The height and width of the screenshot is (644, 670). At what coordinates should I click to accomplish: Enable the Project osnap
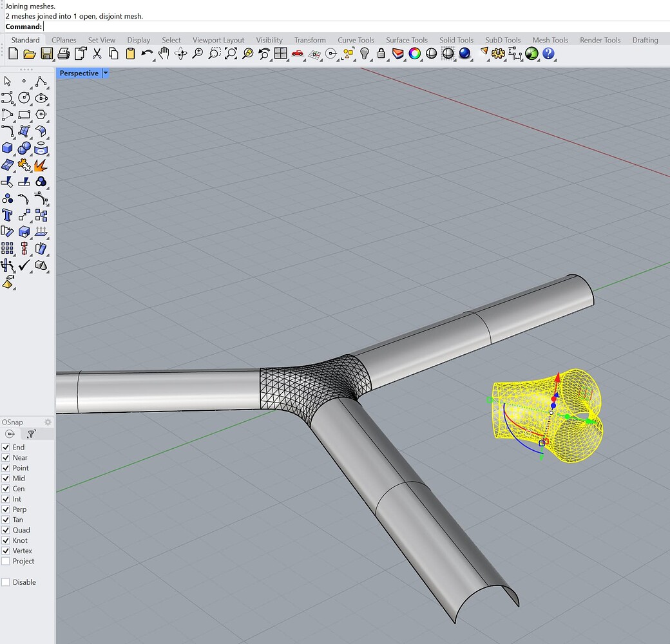click(x=6, y=561)
